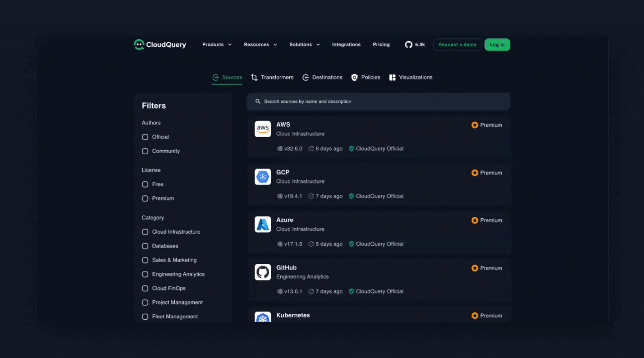Switch to the Visualizations tab

(x=411, y=78)
